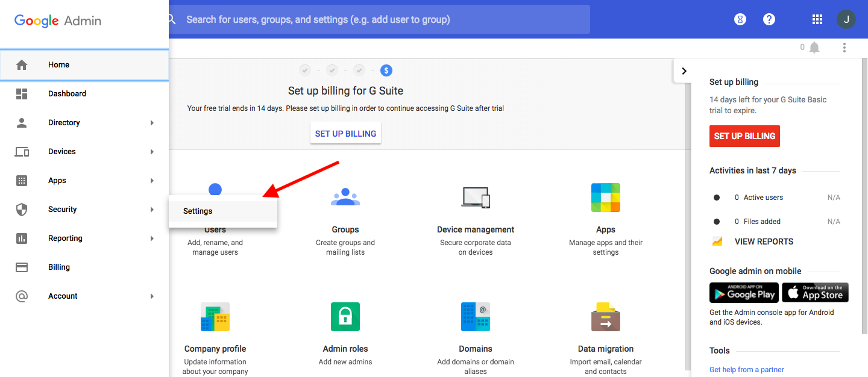The image size is (868, 377).
Task: Open the colorful Apps icon card
Action: tap(606, 197)
